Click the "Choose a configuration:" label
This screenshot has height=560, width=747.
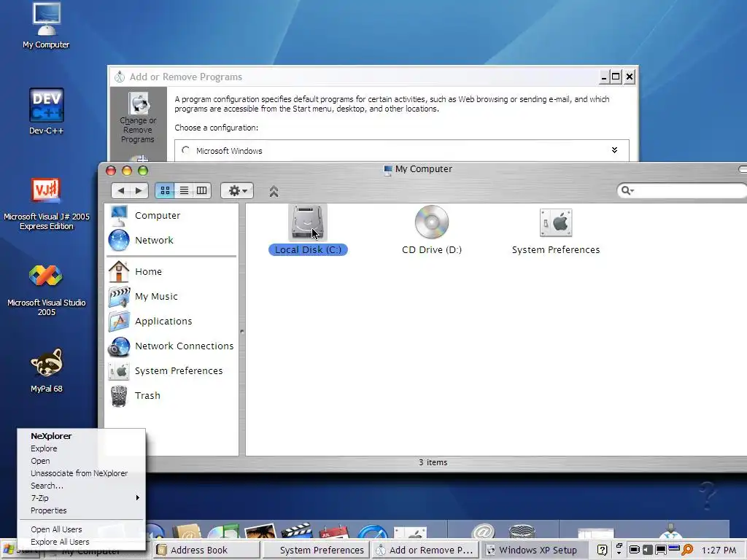tap(216, 128)
